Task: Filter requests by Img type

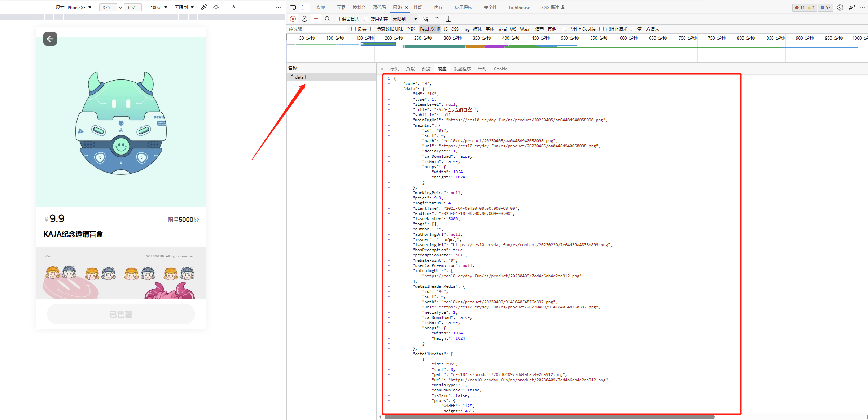Action: pos(466,29)
